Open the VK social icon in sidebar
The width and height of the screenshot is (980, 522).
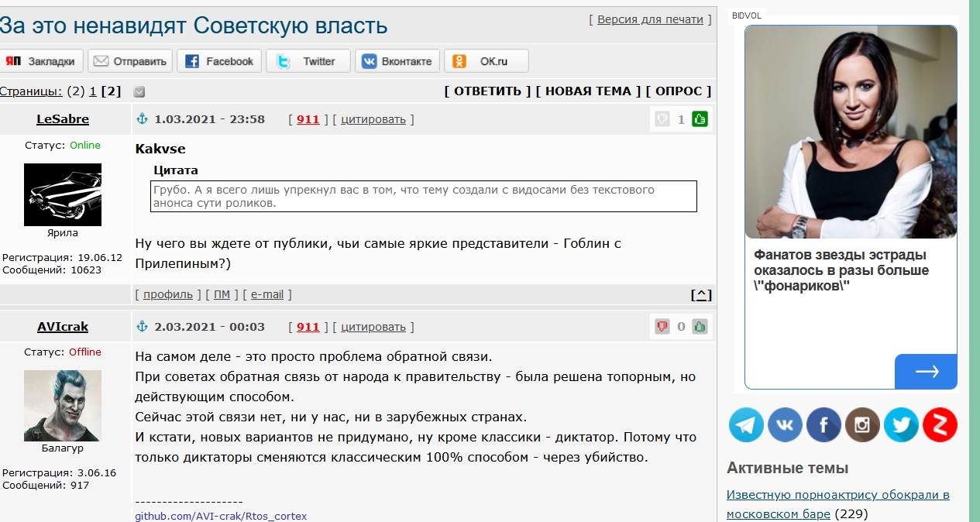coord(785,425)
